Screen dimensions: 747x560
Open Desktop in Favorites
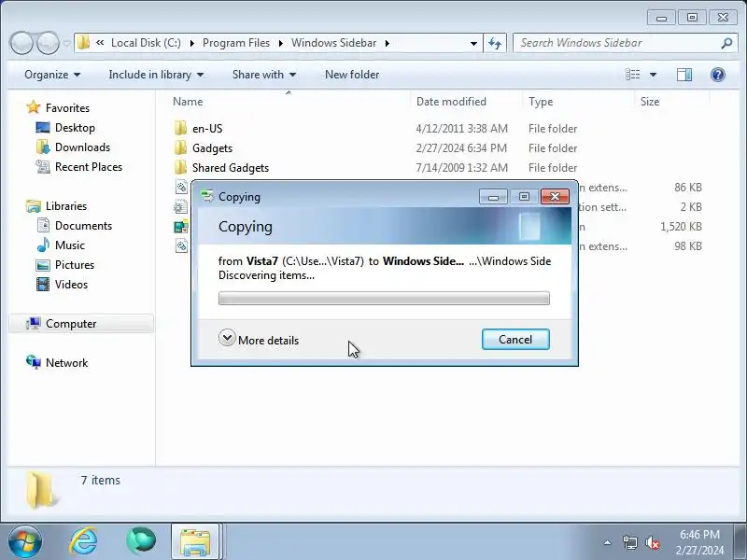tap(75, 128)
